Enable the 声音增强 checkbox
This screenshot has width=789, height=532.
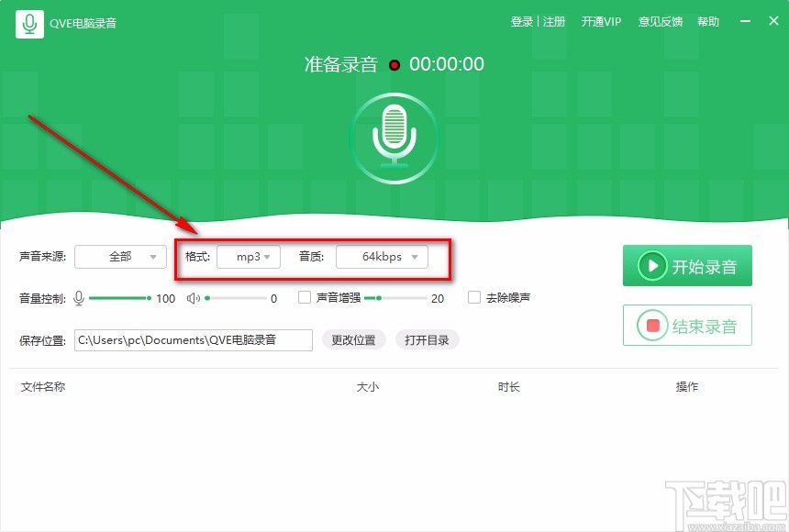click(x=305, y=297)
